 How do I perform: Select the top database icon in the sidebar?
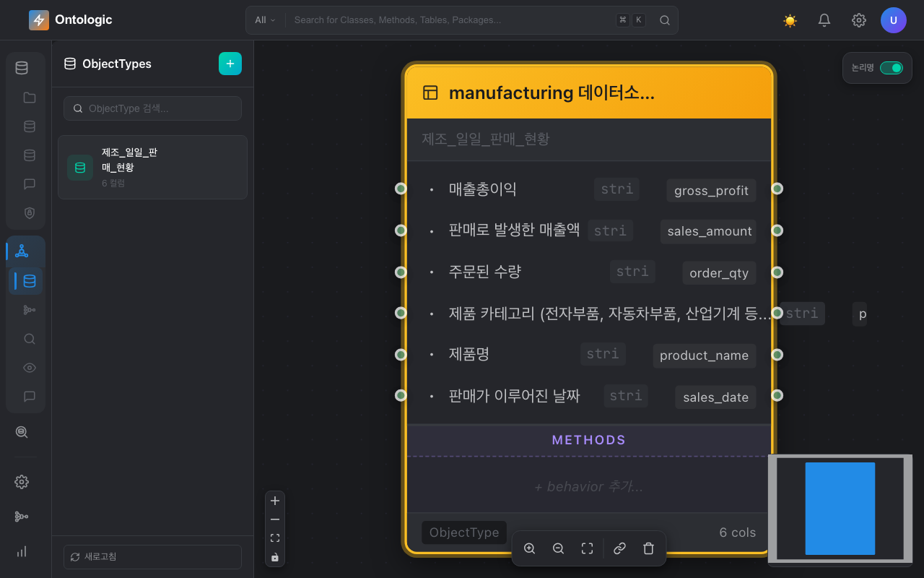coord(22,68)
